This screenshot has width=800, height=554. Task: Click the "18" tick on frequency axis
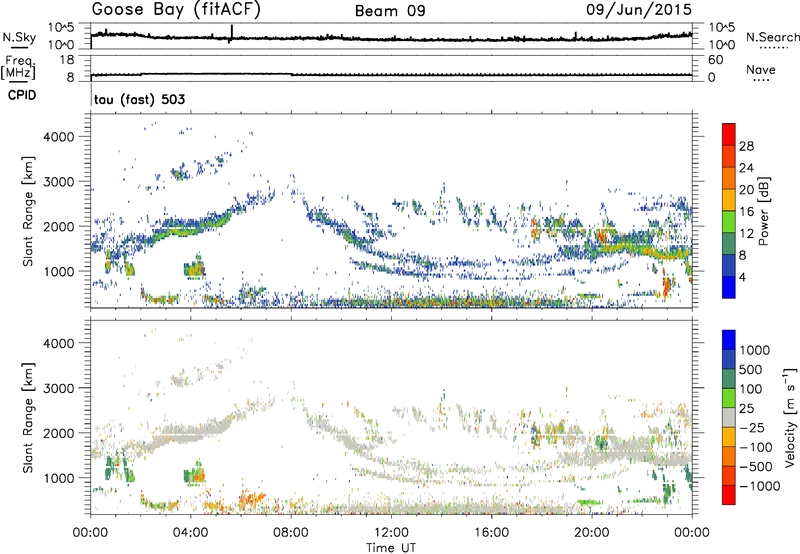coord(66,60)
